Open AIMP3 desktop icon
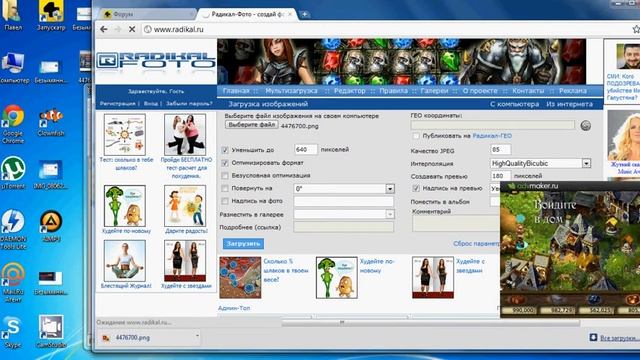640x360 pixels. [51, 226]
